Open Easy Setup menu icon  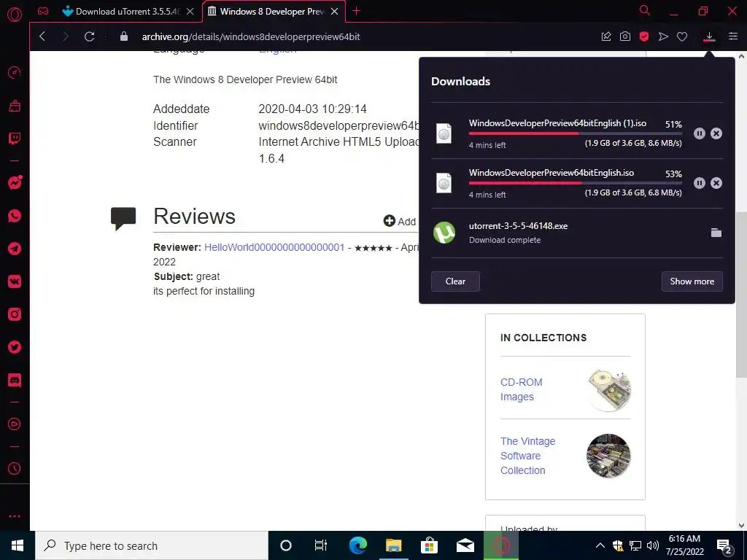point(733,36)
